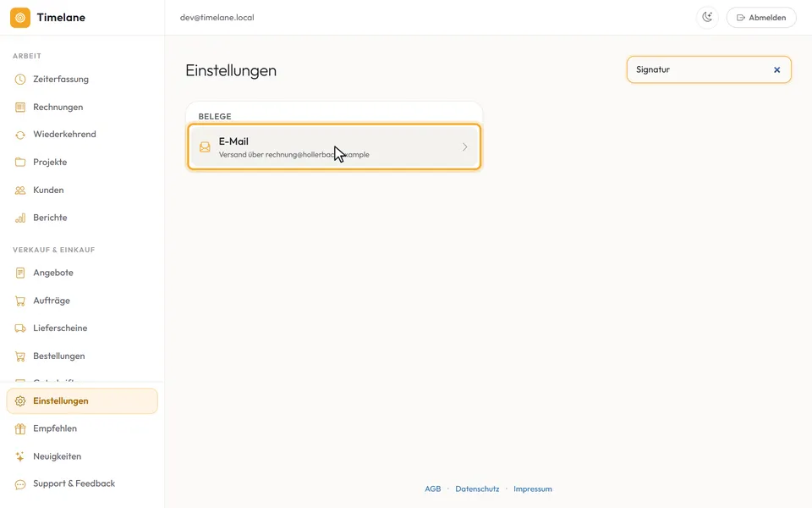The image size is (812, 508).
Task: Go to Angebote page
Action: pyautogui.click(x=82, y=273)
